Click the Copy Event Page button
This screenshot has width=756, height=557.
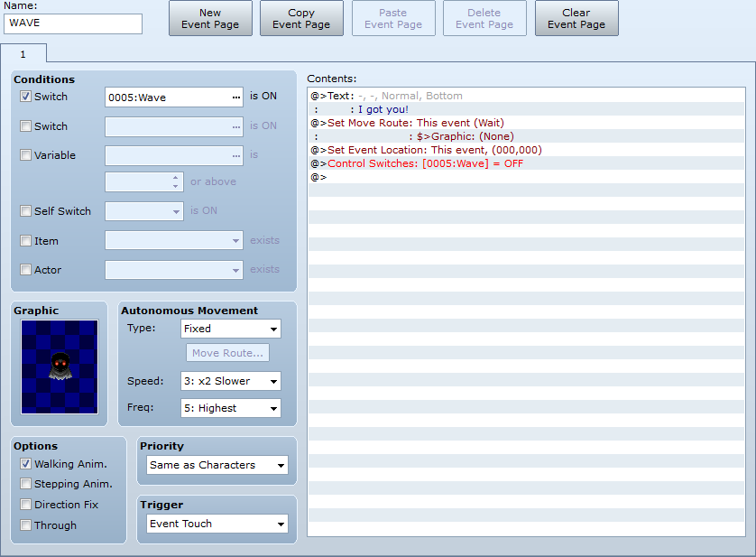pyautogui.click(x=301, y=19)
